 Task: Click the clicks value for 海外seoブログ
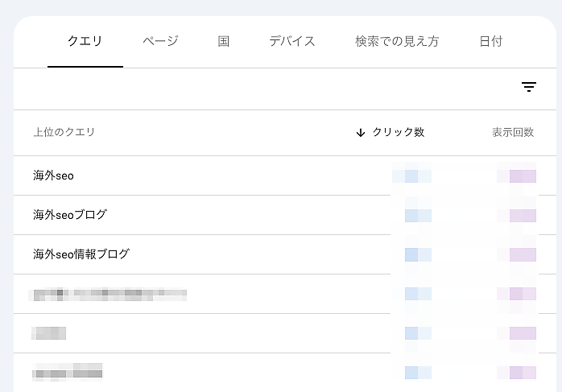413,215
